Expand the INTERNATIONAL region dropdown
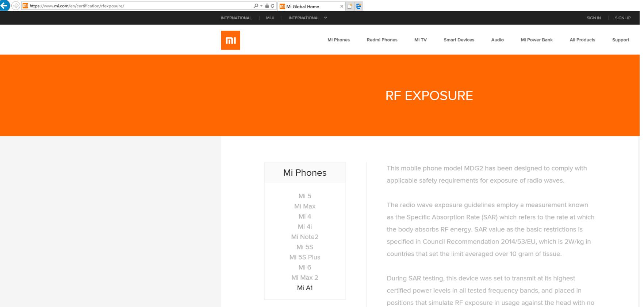 click(x=308, y=18)
